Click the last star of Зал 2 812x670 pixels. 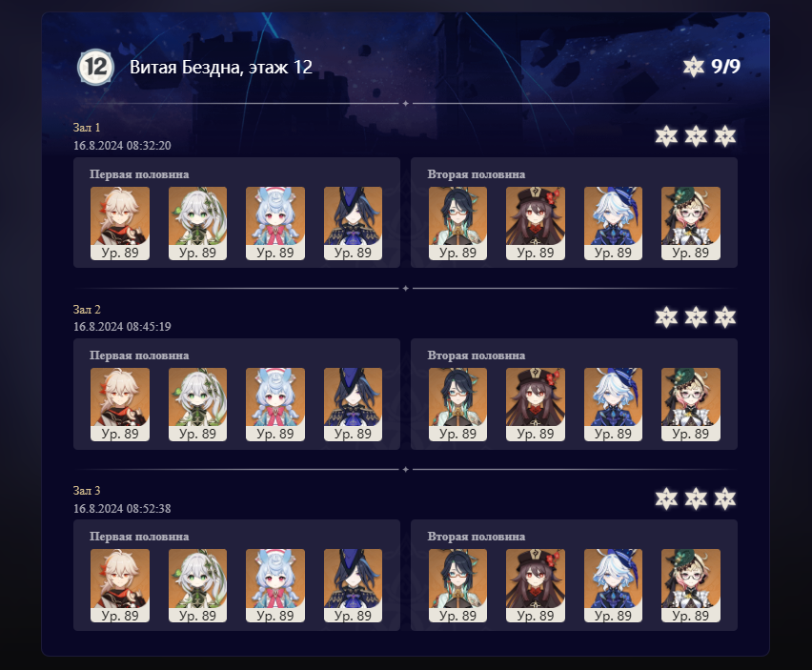tap(725, 316)
